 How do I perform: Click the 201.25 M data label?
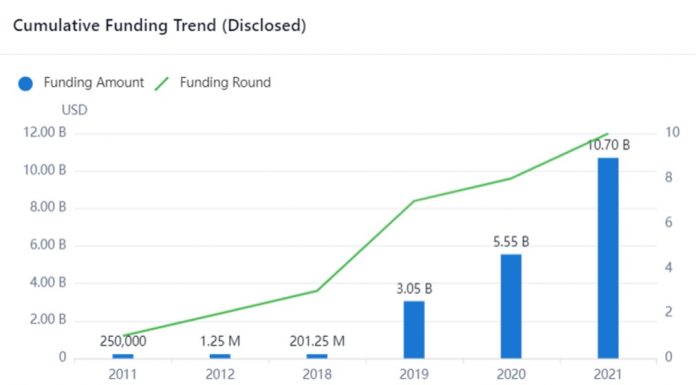point(317,341)
